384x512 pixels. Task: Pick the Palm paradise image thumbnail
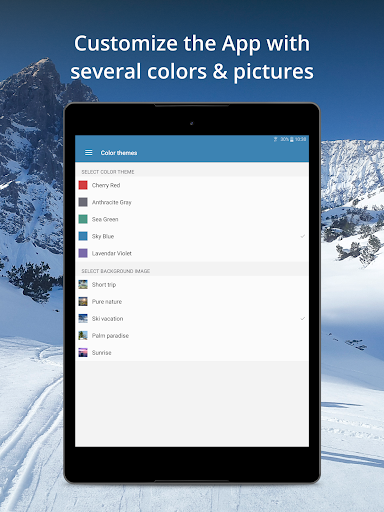[83, 335]
